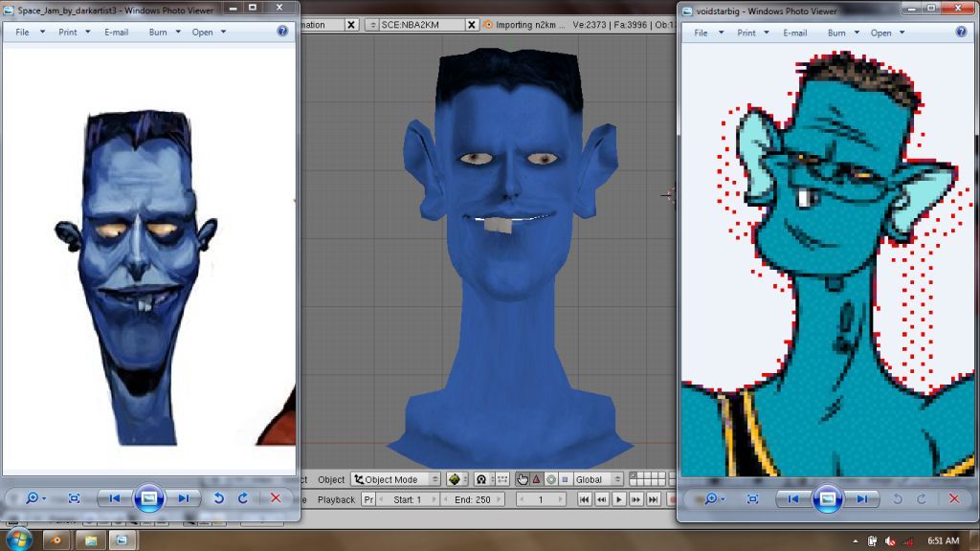Viewport: 980px width, 551px height.
Task: Click the Start: 1 frame field
Action: [x=408, y=499]
